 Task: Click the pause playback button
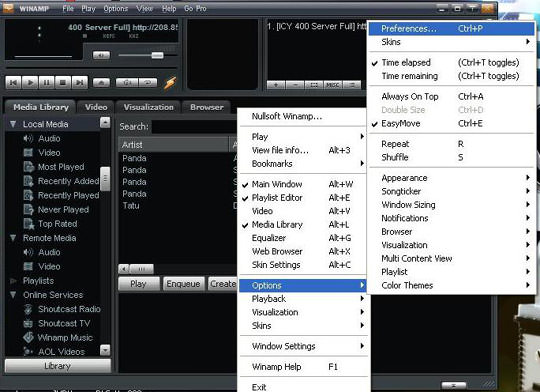(46, 83)
